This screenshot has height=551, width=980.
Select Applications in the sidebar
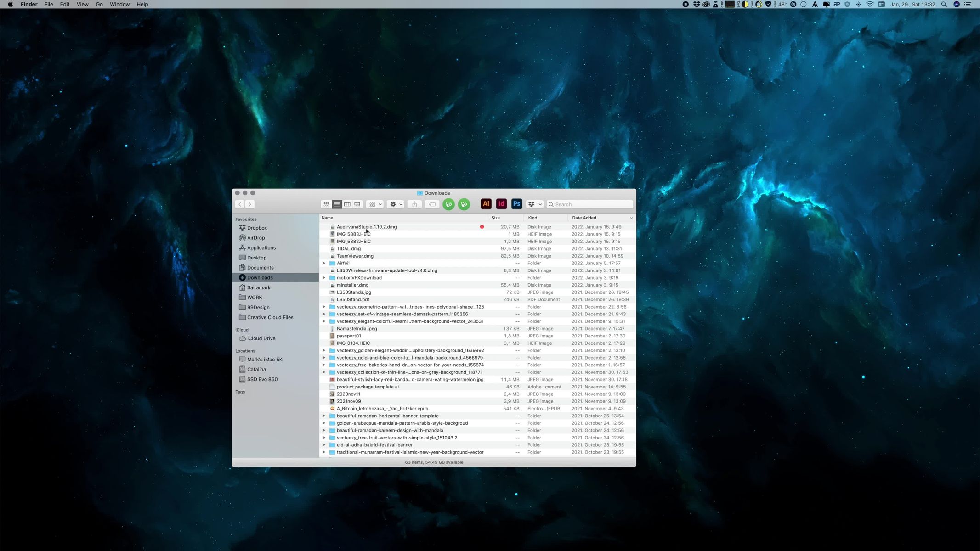pos(261,248)
